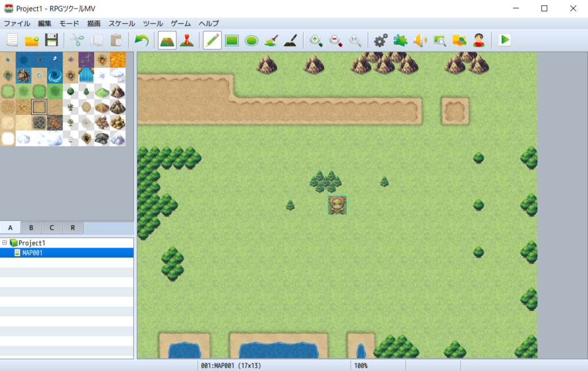Switch to tileset tab B
This screenshot has height=371, width=588.
(31, 227)
